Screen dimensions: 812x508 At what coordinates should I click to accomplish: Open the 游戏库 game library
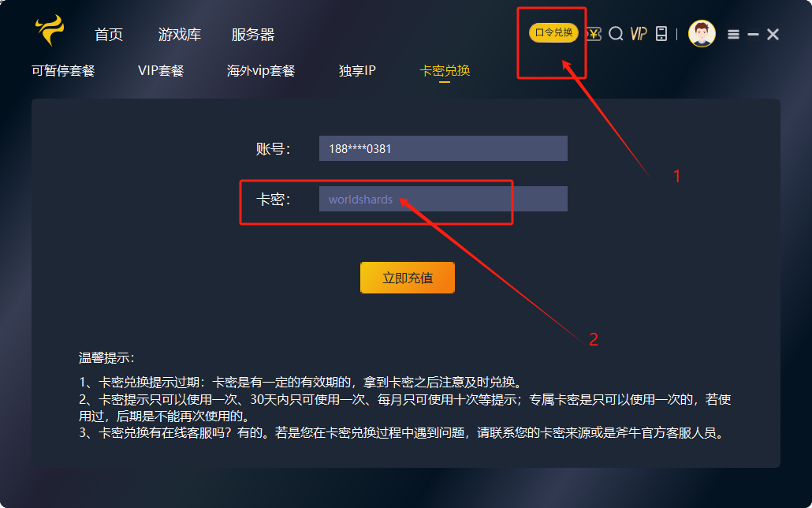180,35
